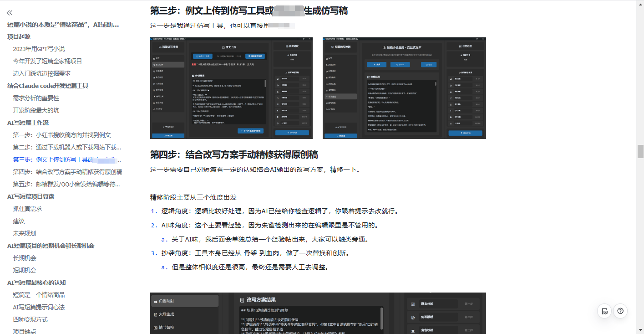The width and height of the screenshot is (644, 334).
Task: Open the bottom rewrite-plan screenshot image
Action: 318,313
